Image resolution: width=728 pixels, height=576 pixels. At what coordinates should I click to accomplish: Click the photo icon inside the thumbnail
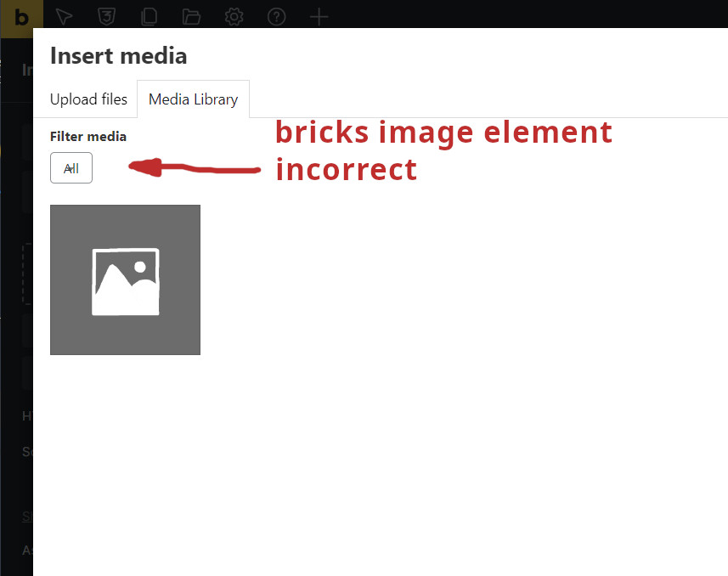[126, 282]
